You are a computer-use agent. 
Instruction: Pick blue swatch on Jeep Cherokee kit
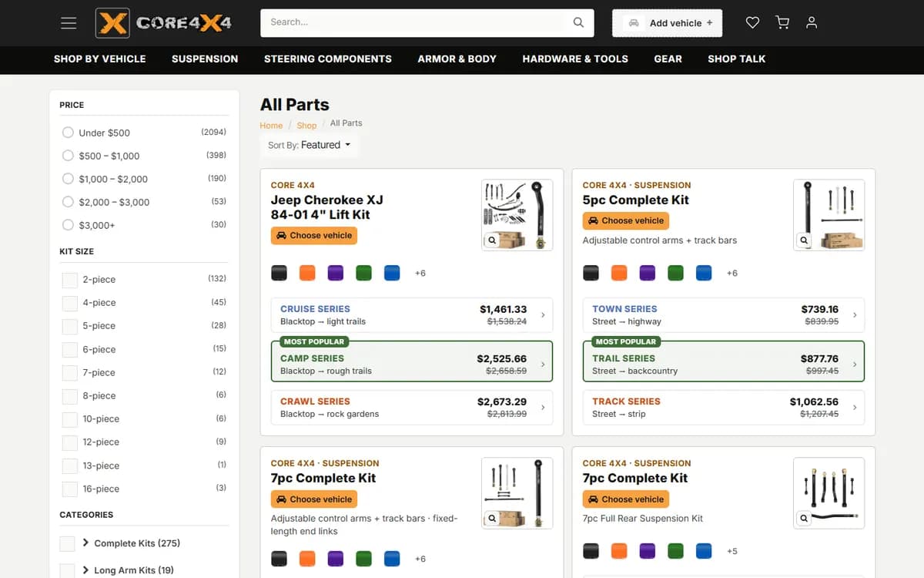[392, 273]
